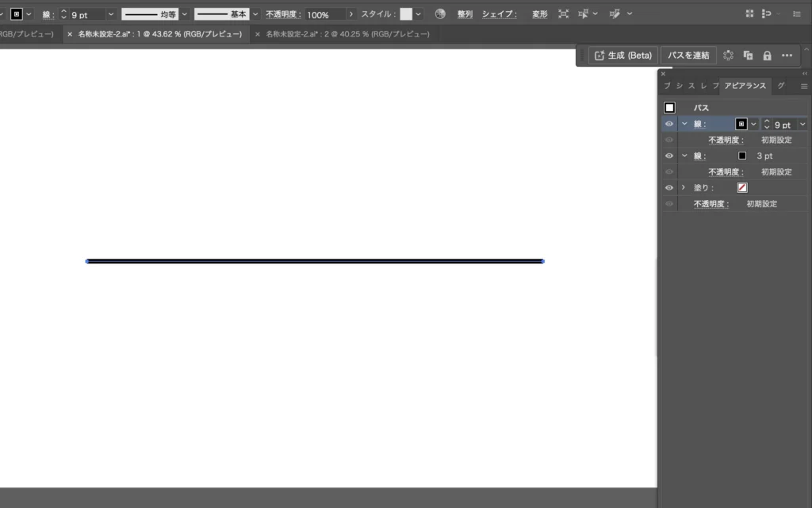Click the duplicate object icon in taskbar

click(748, 56)
